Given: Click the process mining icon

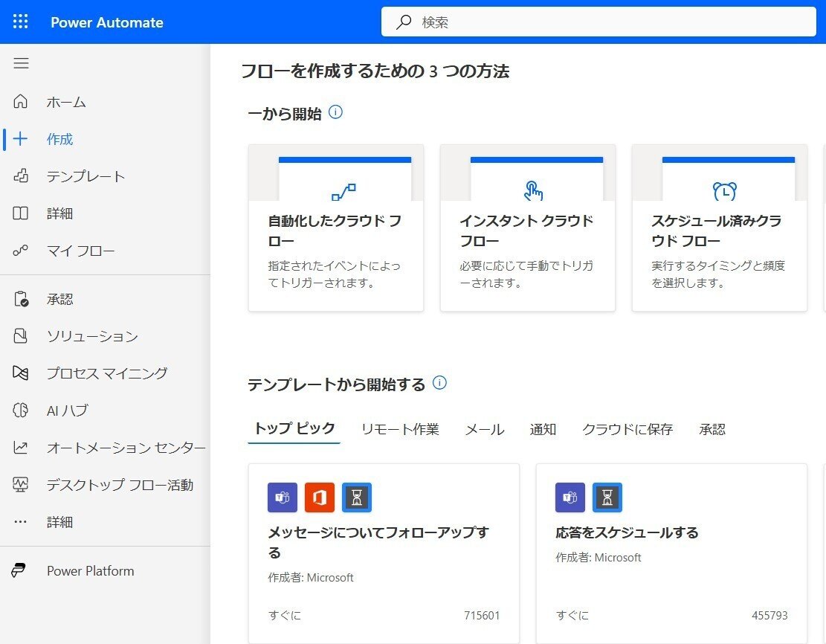Looking at the screenshot, I should tap(21, 373).
